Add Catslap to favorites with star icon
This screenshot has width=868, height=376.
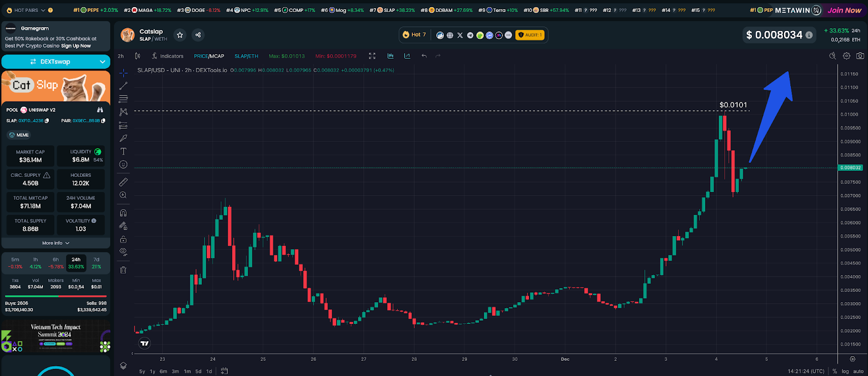[180, 35]
